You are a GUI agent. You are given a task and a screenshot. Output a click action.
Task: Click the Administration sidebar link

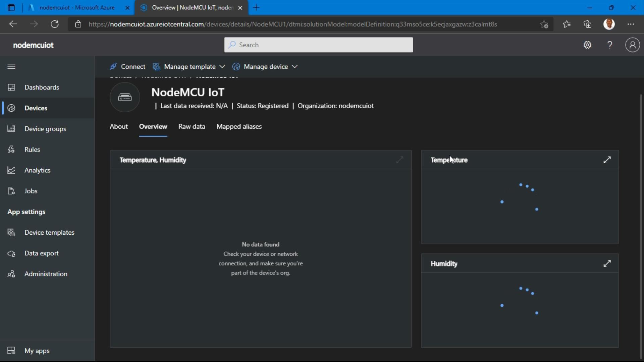click(46, 274)
